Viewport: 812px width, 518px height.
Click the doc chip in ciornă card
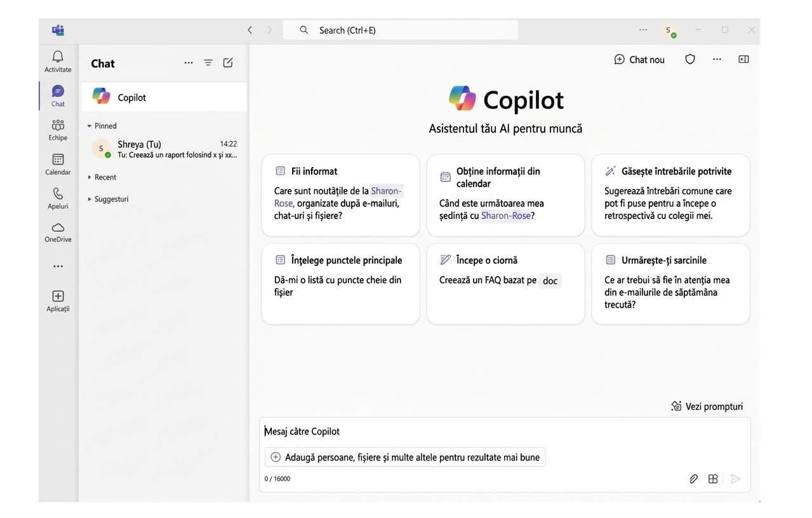550,281
